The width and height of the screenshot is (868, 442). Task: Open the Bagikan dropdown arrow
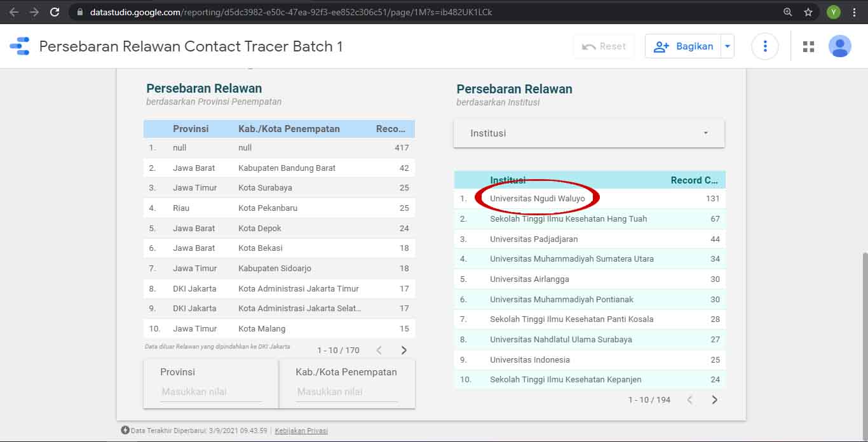click(x=728, y=46)
